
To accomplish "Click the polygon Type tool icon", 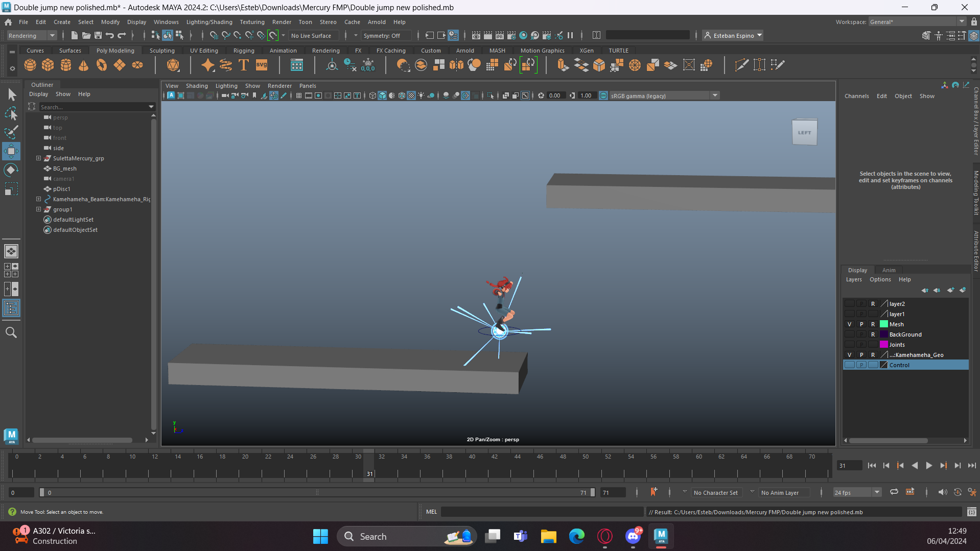I will point(244,65).
